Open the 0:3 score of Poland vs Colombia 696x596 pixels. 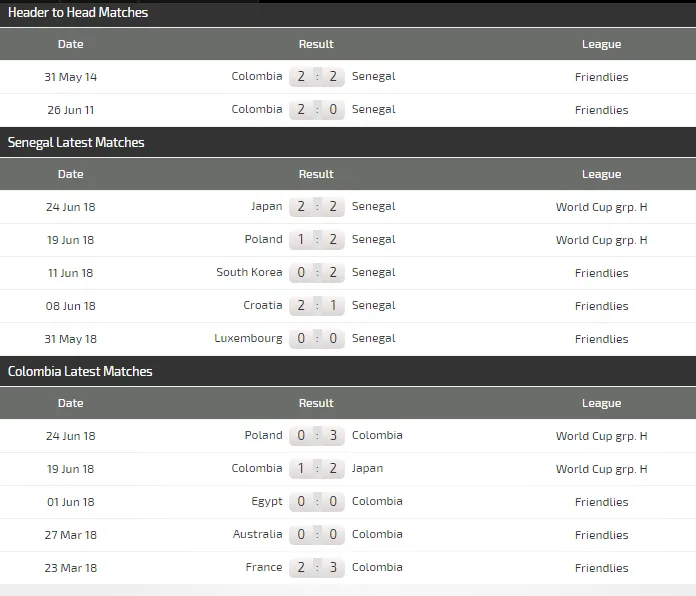click(317, 436)
